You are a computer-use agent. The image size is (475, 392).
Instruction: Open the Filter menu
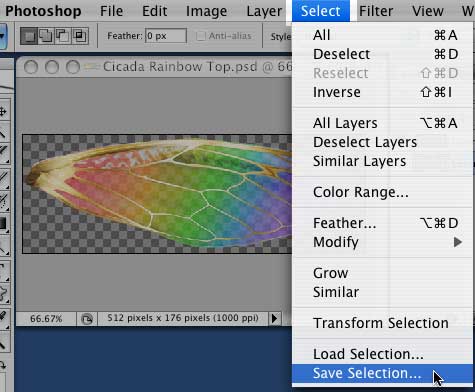pos(376,11)
